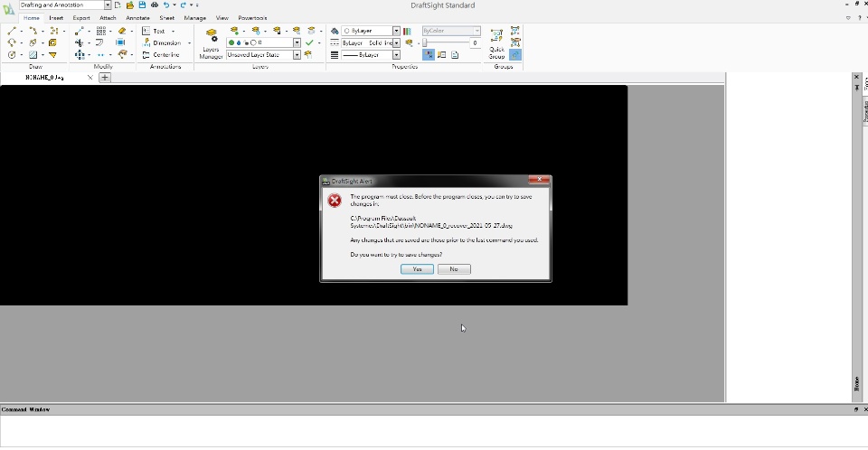Select the Hatch fill tool
Screen dimensions: 868x450
click(x=33, y=55)
